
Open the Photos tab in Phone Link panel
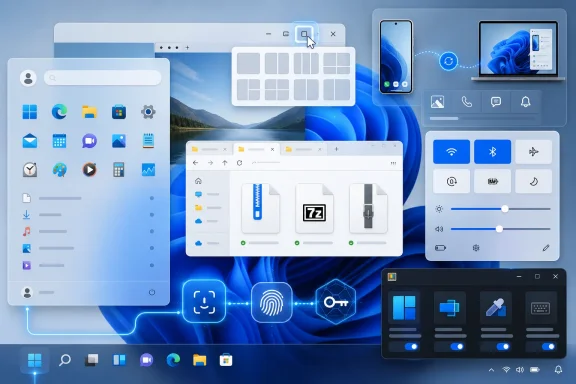click(437, 102)
